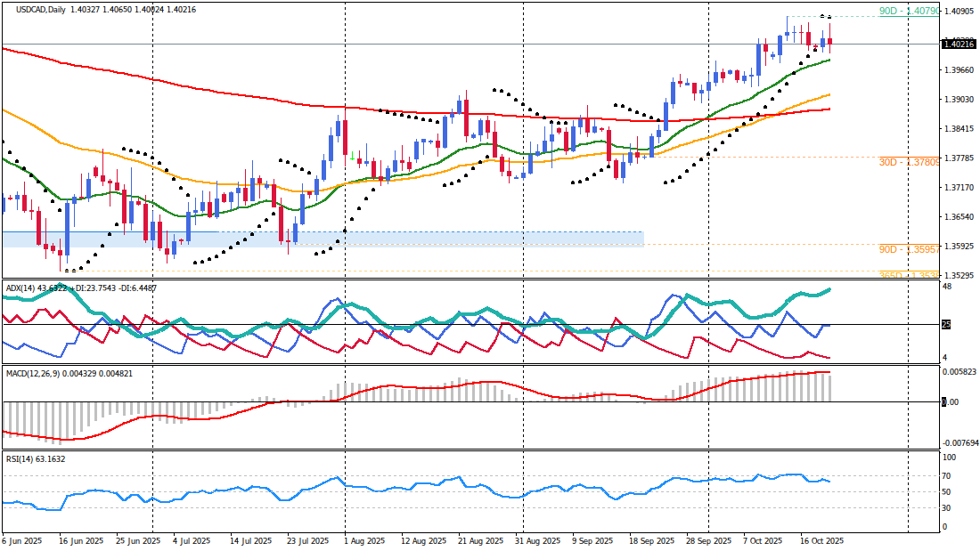Click the 23 Jul 2025 date label
Image resolution: width=980 pixels, height=551 pixels.
coord(307,541)
